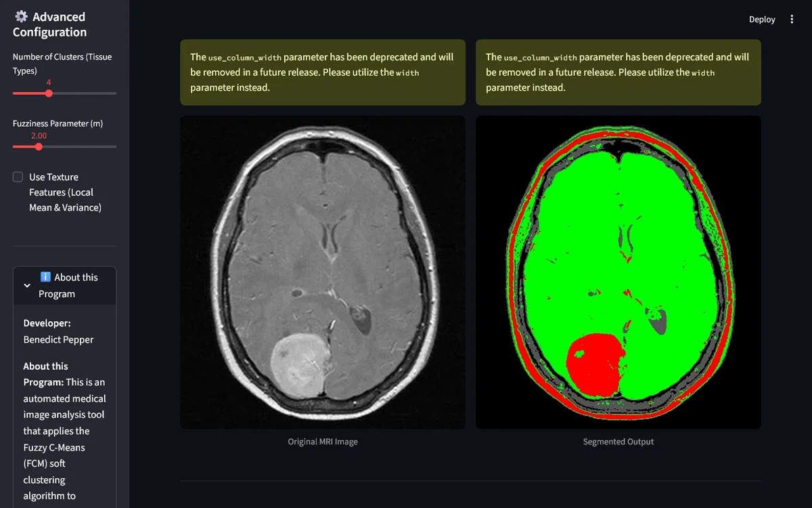Click the deprecation warning above the segmented output

pyautogui.click(x=618, y=72)
